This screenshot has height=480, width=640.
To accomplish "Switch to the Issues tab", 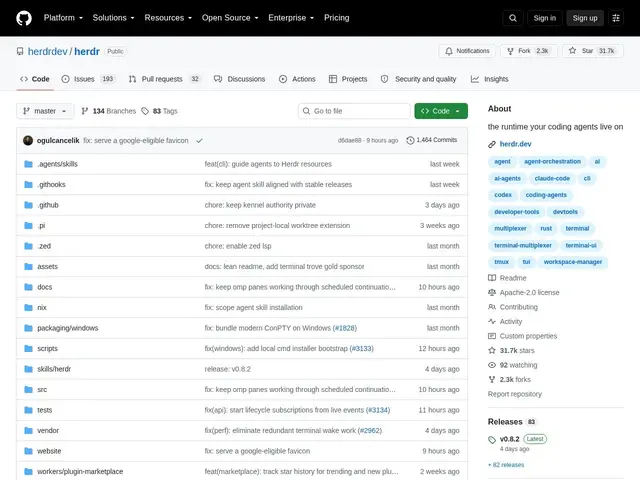I will [88, 79].
